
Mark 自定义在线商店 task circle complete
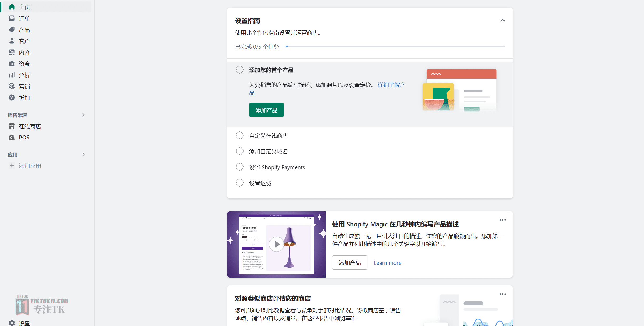click(239, 135)
